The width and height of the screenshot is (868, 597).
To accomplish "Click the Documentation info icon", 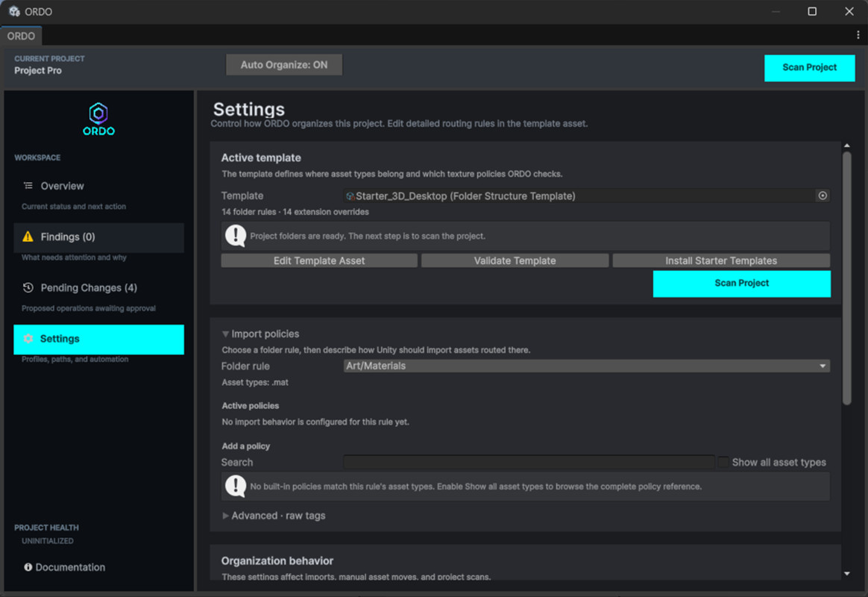I will point(28,567).
